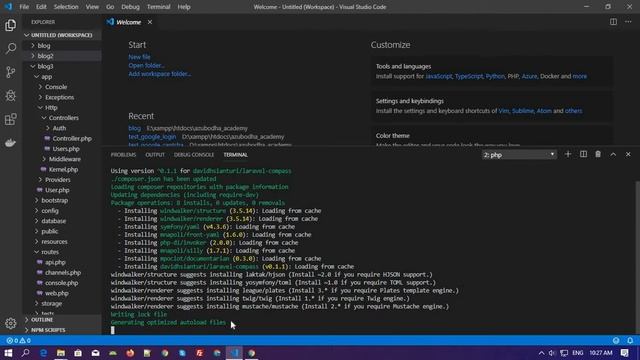Open the Windows Action Center
Viewport: 640px width, 360px height.
(x=624, y=353)
